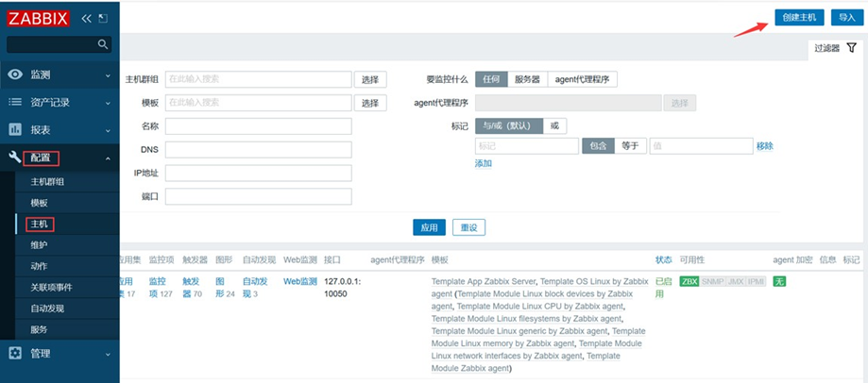
Task: Select 包含 tag operator
Action: (x=598, y=146)
